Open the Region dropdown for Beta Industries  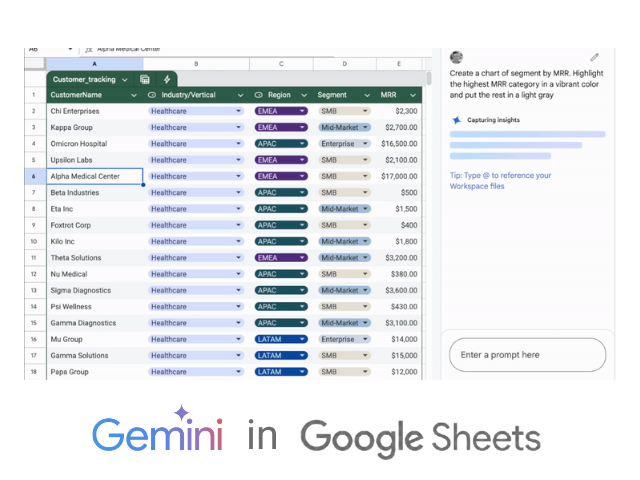tap(302, 193)
